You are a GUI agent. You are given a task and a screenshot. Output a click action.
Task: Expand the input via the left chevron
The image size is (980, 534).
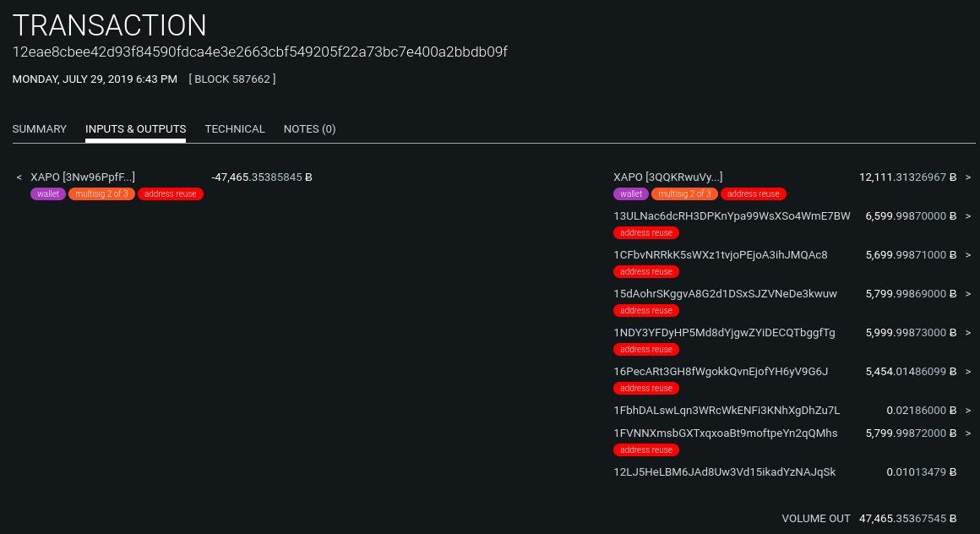click(x=19, y=177)
